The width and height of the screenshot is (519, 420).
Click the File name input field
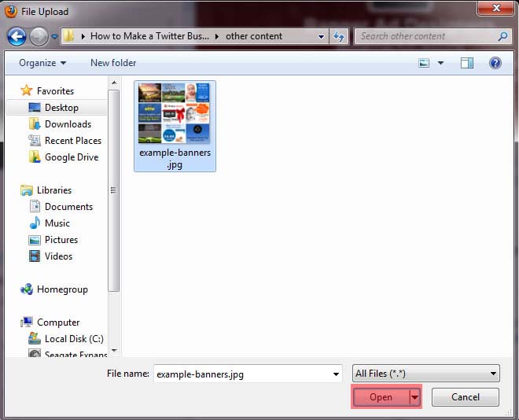248,374
